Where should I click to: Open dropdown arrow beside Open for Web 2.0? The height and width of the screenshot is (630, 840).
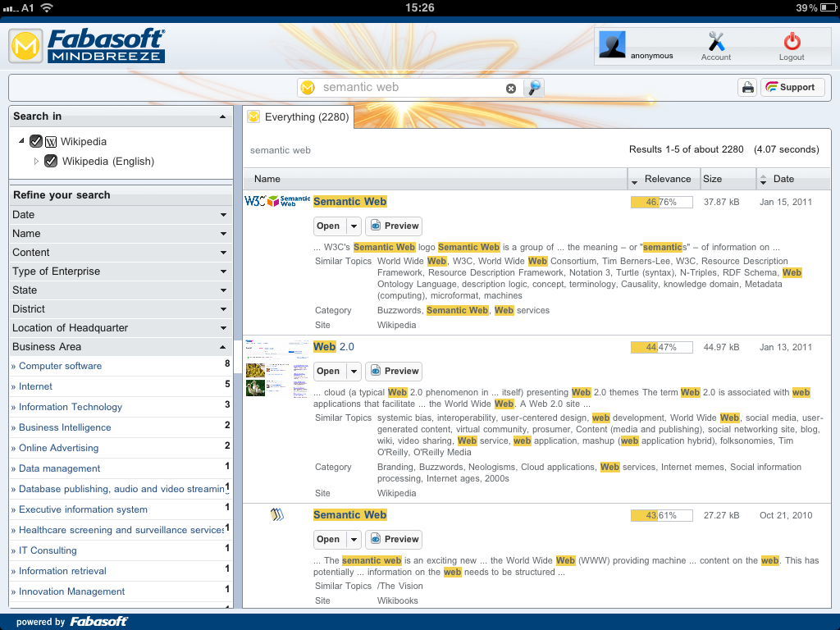(x=354, y=372)
